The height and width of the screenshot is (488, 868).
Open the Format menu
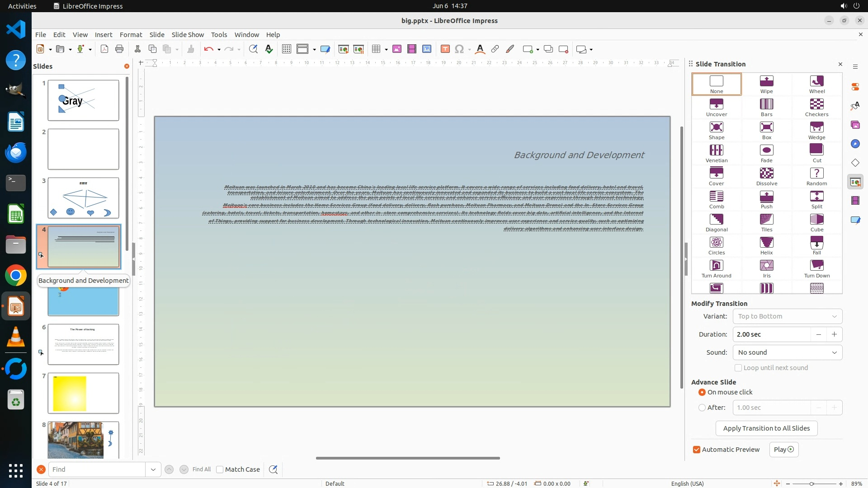131,35
